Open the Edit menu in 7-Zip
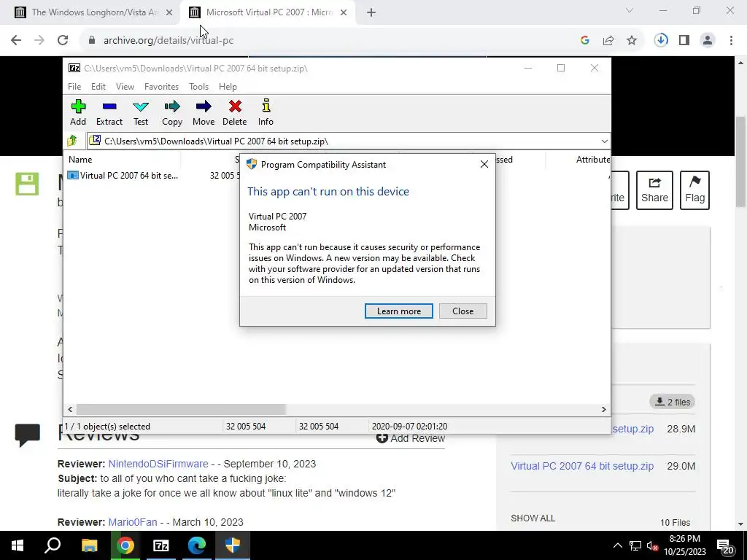The width and height of the screenshot is (747, 560). click(98, 87)
